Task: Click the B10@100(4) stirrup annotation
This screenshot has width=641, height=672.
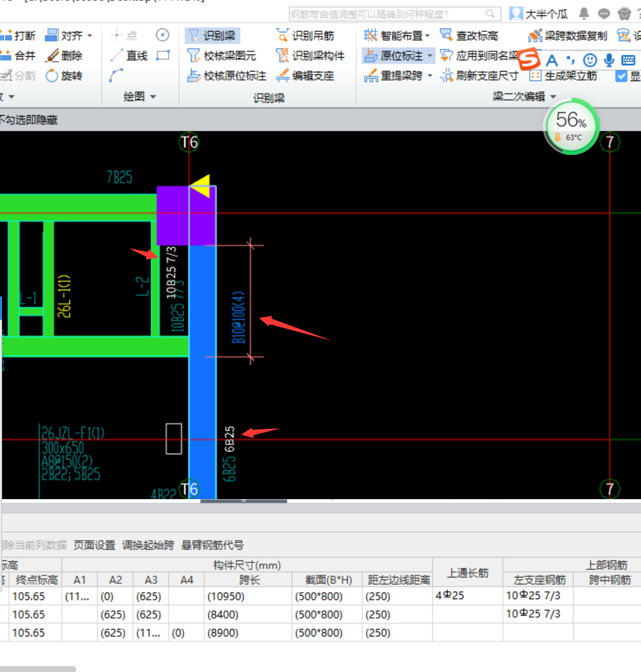Action: (238, 317)
